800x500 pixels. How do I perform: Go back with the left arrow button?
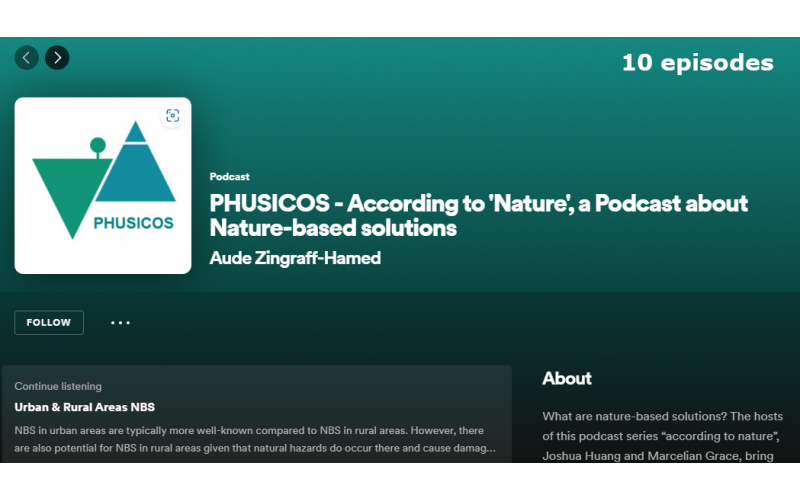[x=27, y=58]
